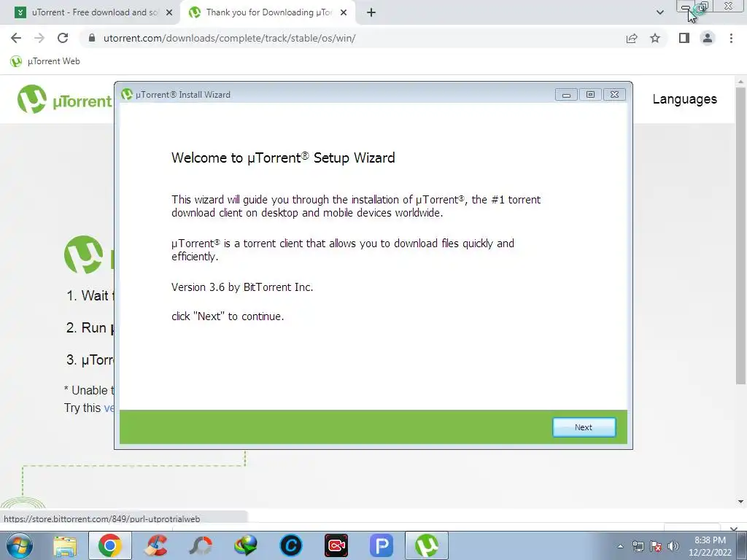Toggle the browser side panel
This screenshot has width=747, height=560.
[x=684, y=38]
